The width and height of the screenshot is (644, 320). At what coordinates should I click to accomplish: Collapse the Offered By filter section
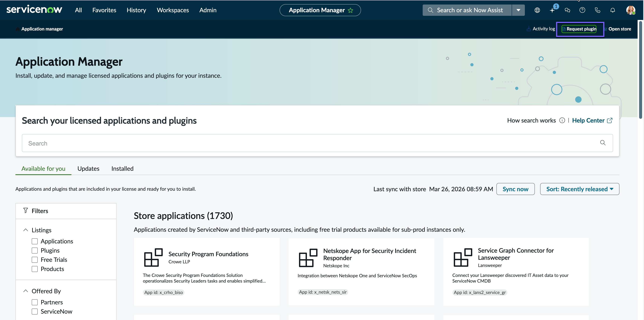coord(25,291)
